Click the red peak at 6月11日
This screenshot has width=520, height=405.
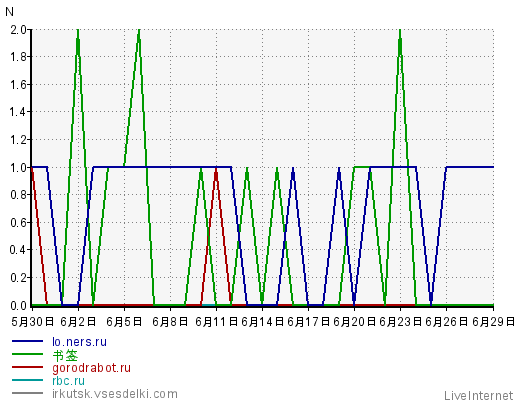pos(216,171)
